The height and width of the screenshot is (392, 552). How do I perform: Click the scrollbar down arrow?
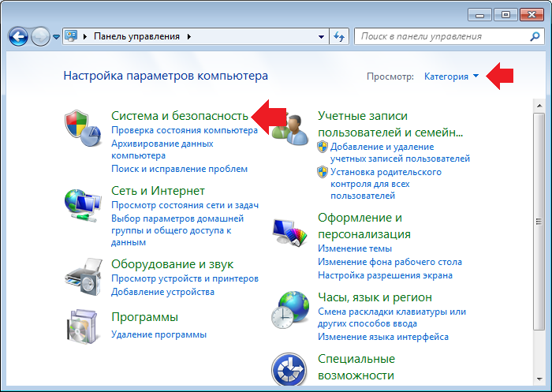point(539,379)
